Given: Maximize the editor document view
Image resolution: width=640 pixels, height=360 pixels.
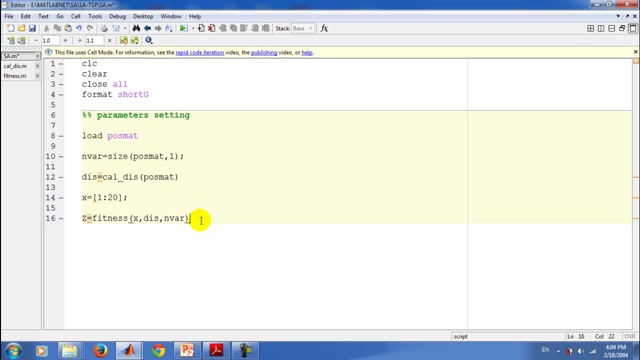Looking at the screenshot, I should tap(633, 28).
